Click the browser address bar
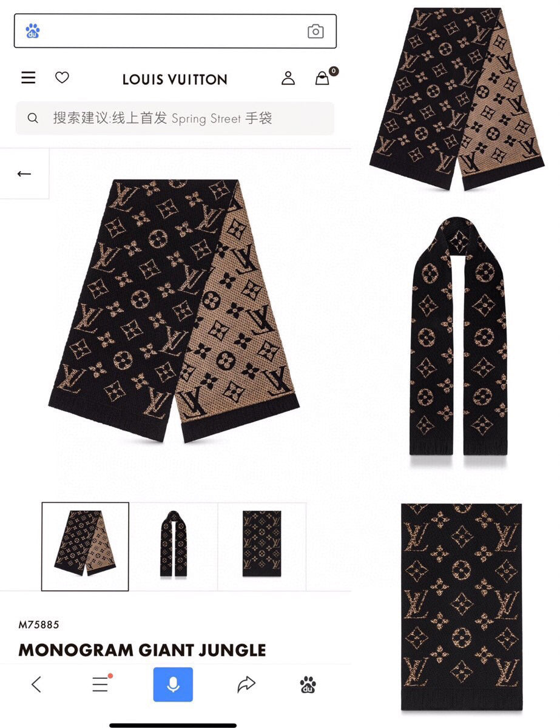This screenshot has height=728, width=560. [x=175, y=31]
